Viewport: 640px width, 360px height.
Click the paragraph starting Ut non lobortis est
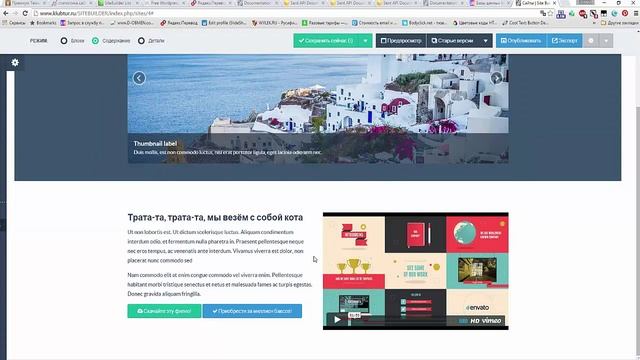[216, 246]
